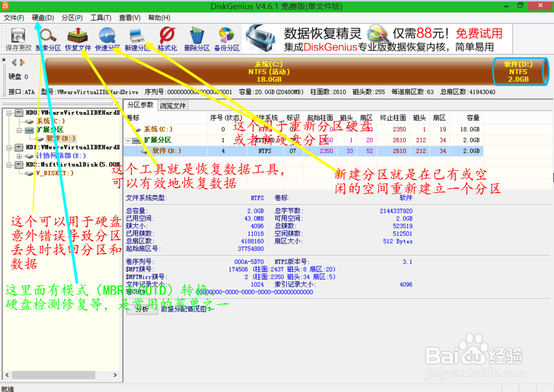Click the 起始扇区号 value 37754880

click(x=250, y=249)
